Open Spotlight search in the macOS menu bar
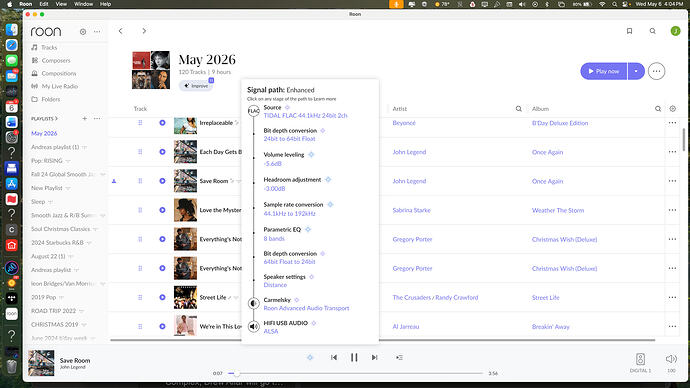Screen dimensions: 690x388 click(614, 4)
